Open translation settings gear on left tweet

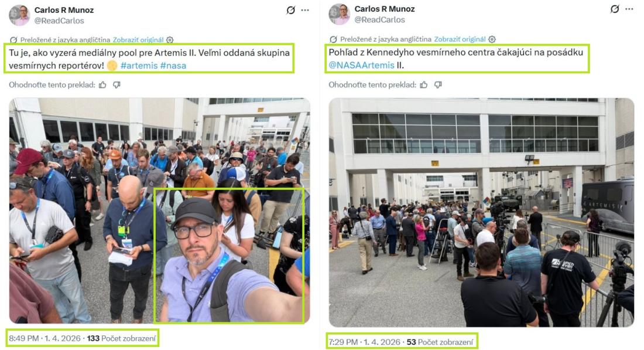coord(170,40)
